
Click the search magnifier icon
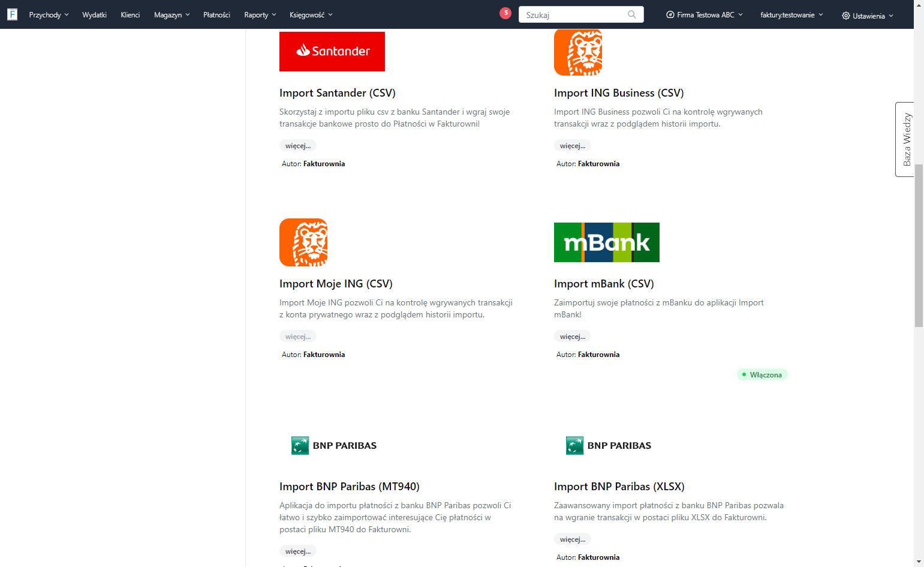[632, 14]
